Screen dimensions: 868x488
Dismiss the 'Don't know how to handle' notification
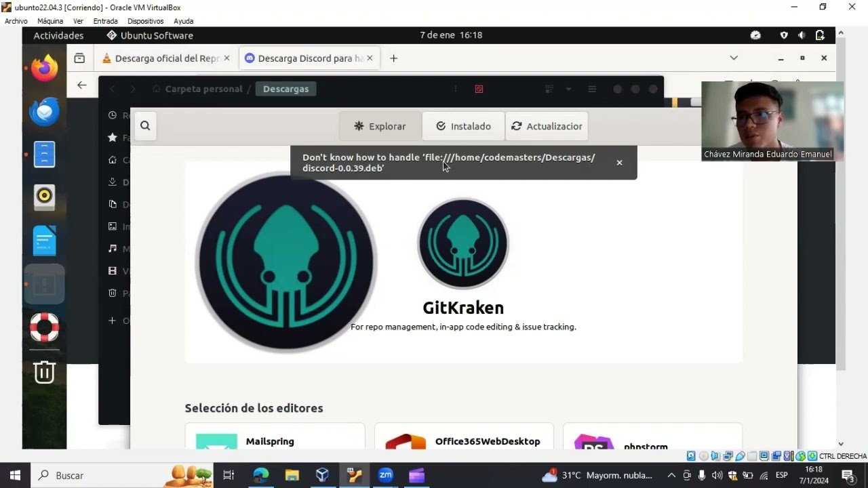click(619, 163)
